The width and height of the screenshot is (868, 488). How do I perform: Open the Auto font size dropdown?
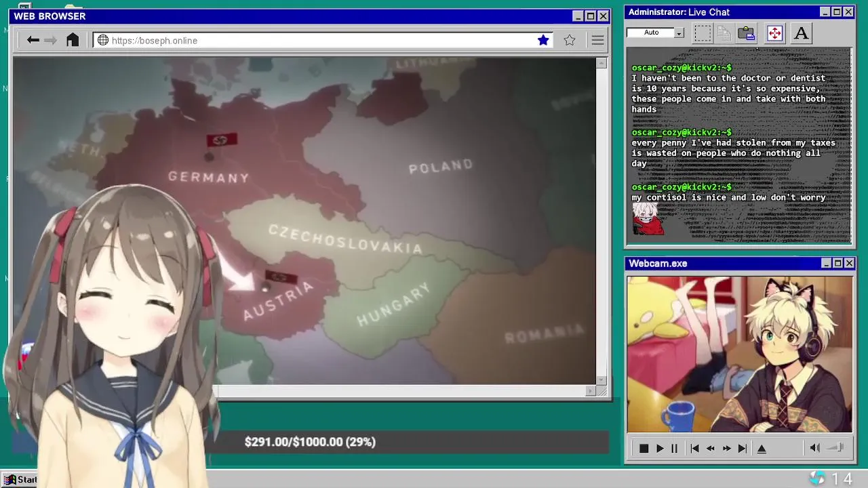[x=679, y=33]
